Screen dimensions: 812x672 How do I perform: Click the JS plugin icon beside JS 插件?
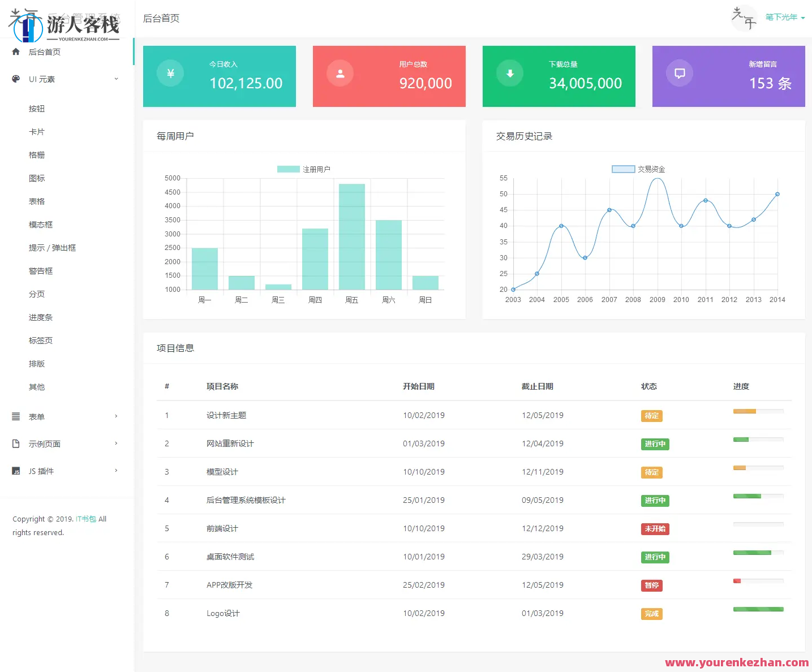[x=15, y=471]
